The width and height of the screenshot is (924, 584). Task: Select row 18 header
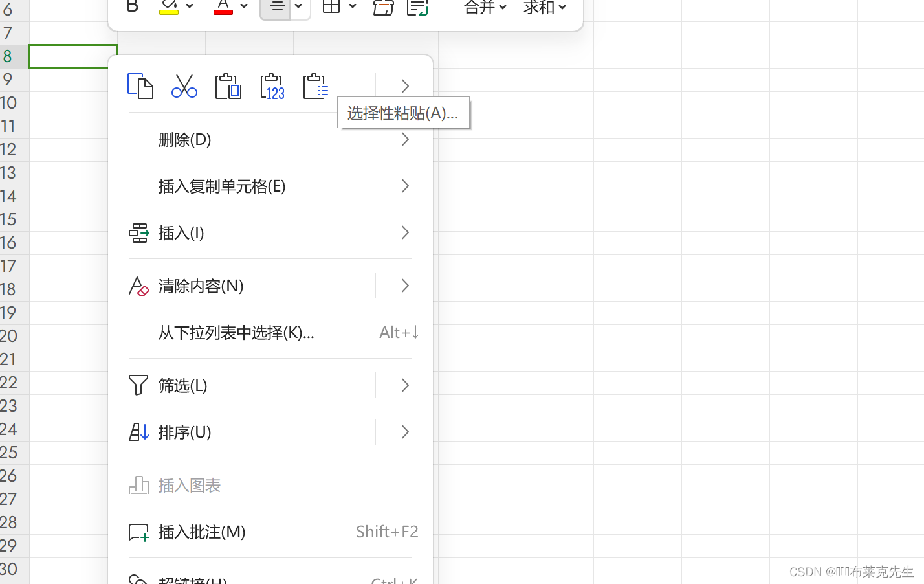click(x=14, y=289)
